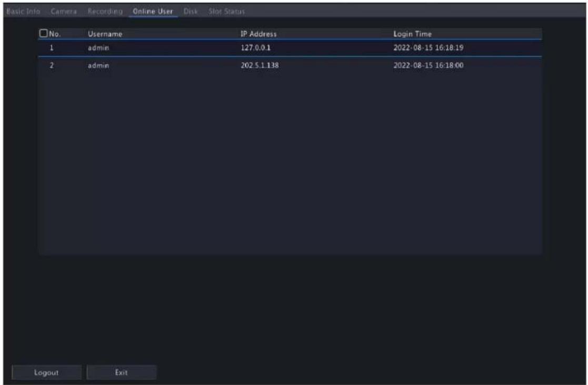
Task: Switch to the Basic Info tab
Action: (23, 11)
